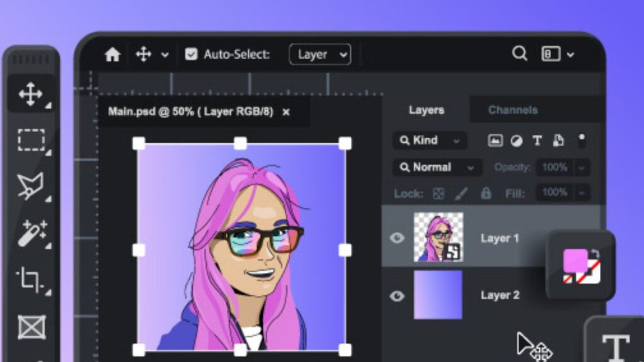Switch to the Layers tab
644x362 pixels.
(x=426, y=110)
